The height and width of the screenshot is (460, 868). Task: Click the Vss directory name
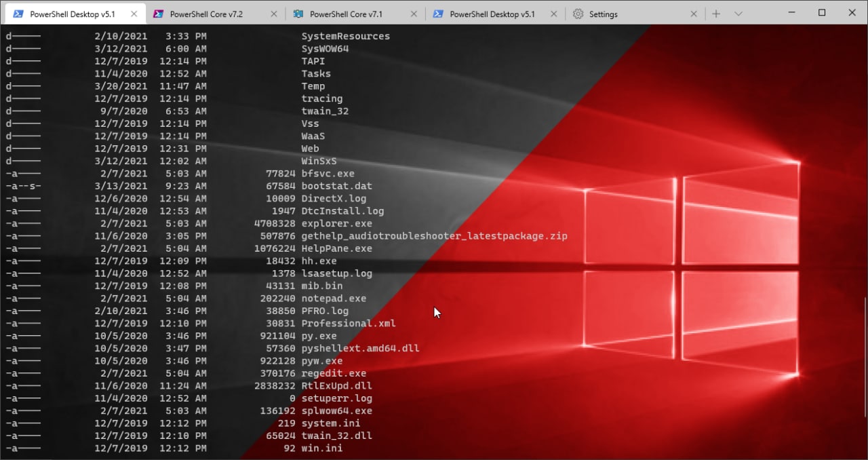[x=311, y=123]
